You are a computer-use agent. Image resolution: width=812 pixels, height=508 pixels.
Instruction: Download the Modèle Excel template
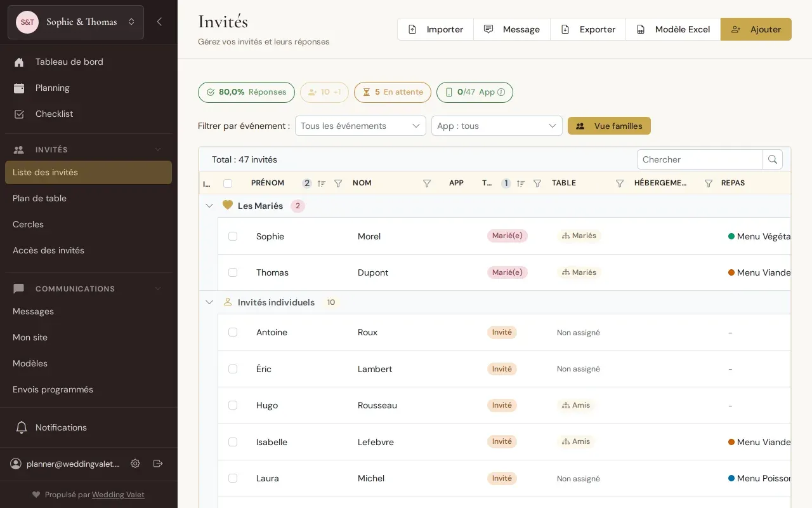(673, 29)
